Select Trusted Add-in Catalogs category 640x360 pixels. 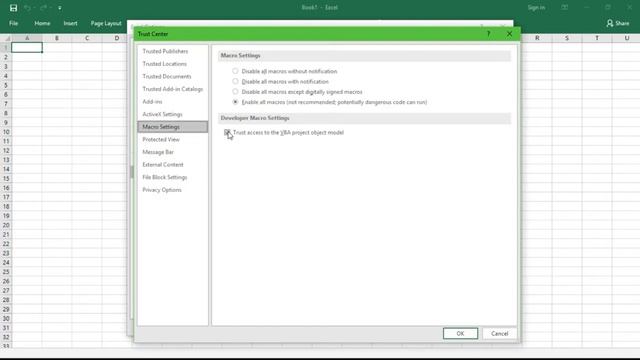pyautogui.click(x=173, y=89)
